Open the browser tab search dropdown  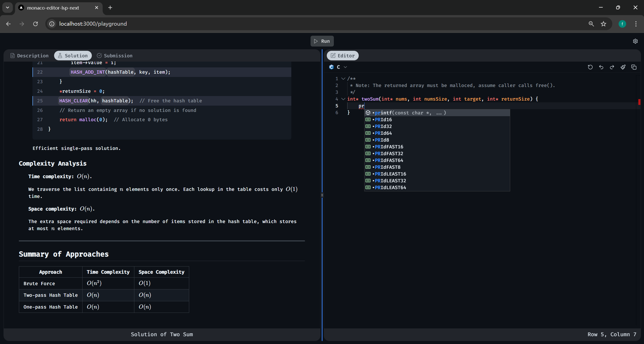coord(8,8)
